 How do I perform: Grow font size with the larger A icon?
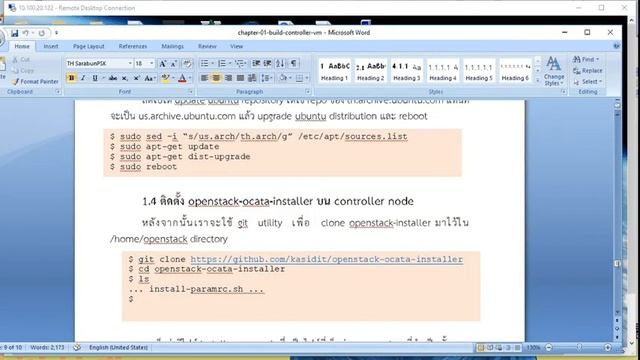coord(162,63)
